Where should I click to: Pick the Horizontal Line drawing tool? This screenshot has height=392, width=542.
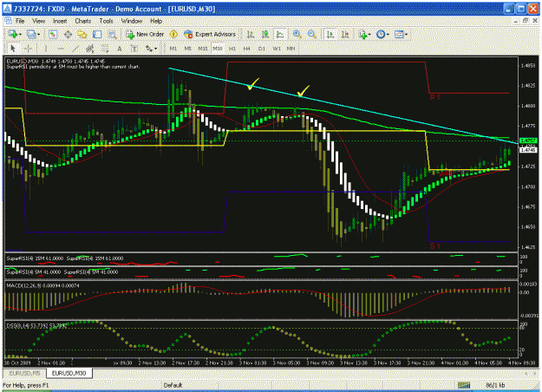click(61, 49)
